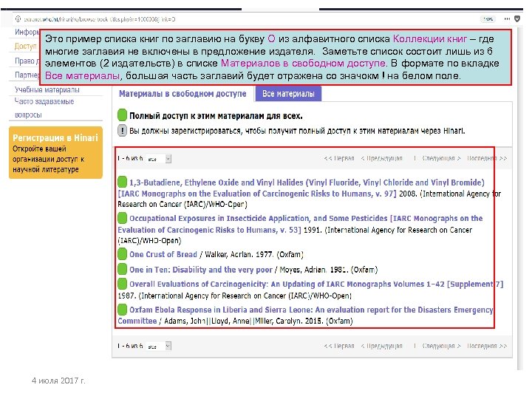Screen dimensions: 532x399
Task: Click site info icon in address bar
Action: pos(18,19)
